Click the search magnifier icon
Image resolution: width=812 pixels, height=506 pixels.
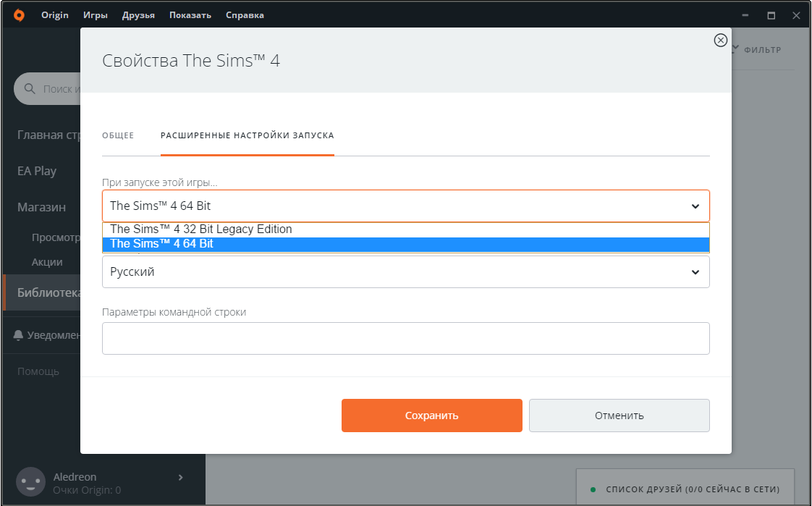30,89
